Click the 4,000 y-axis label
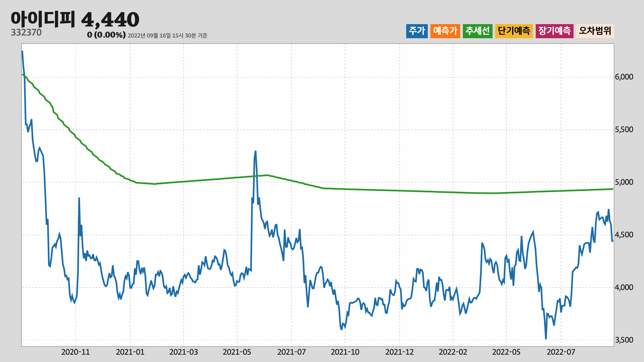This screenshot has height=362, width=644. coord(624,288)
